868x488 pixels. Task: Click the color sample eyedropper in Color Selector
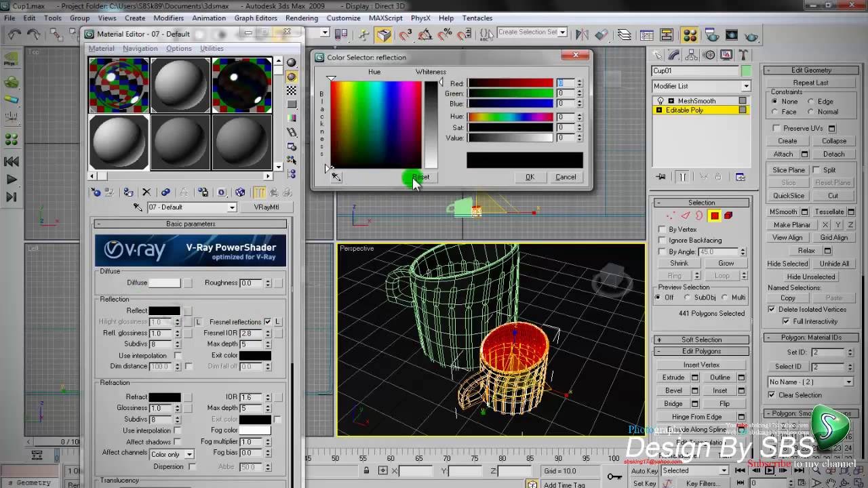point(336,177)
